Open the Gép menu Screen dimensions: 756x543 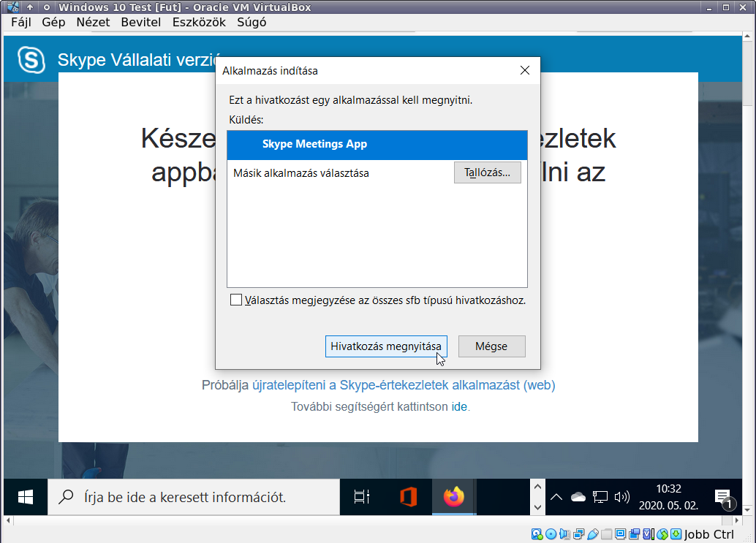tap(53, 22)
